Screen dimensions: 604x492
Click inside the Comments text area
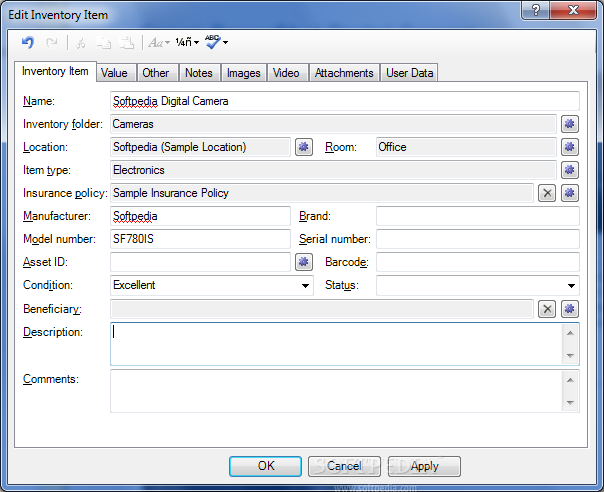click(336, 391)
